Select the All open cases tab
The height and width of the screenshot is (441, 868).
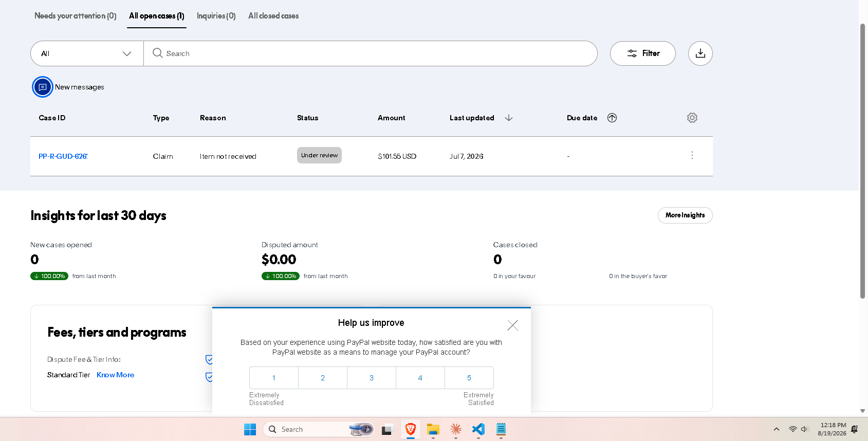pyautogui.click(x=157, y=16)
